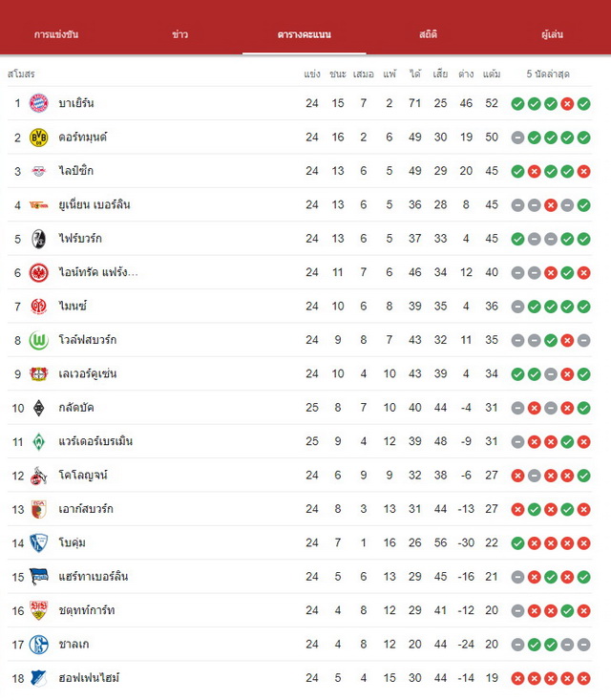Click the Bayern Munich club logo

(x=39, y=103)
